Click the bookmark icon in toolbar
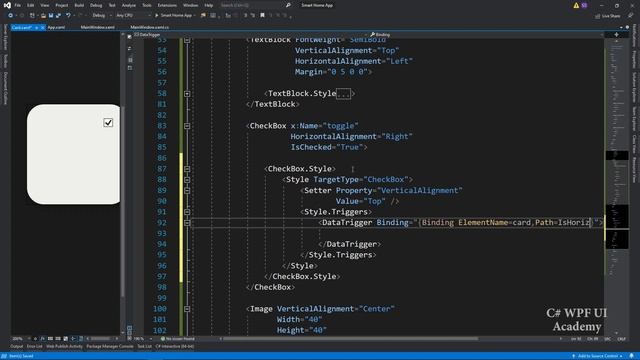The height and width of the screenshot is (360, 640). pyautogui.click(x=262, y=16)
